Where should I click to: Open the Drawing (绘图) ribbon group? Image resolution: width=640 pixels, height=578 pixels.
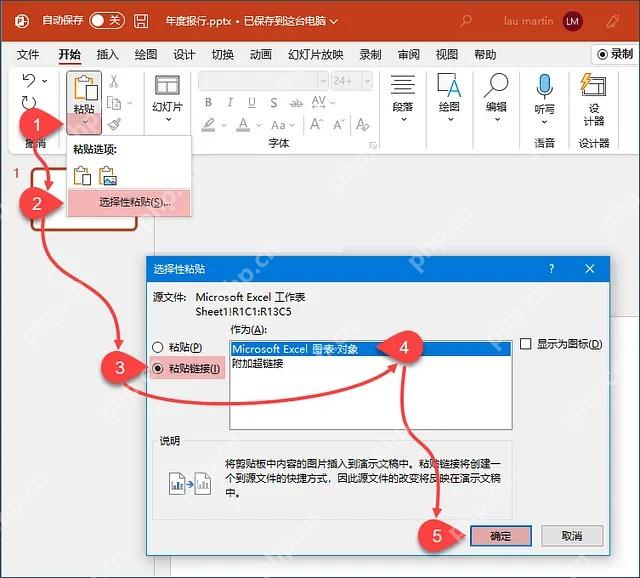pyautogui.click(x=449, y=98)
